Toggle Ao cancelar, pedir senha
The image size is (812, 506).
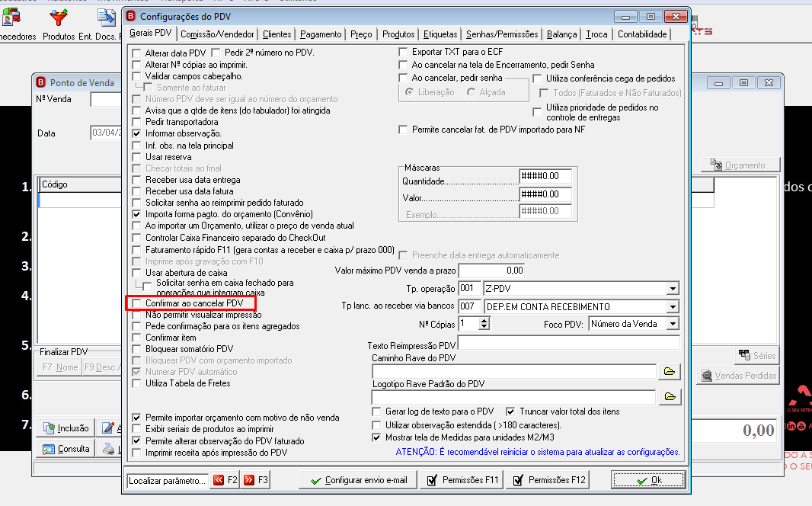click(403, 78)
